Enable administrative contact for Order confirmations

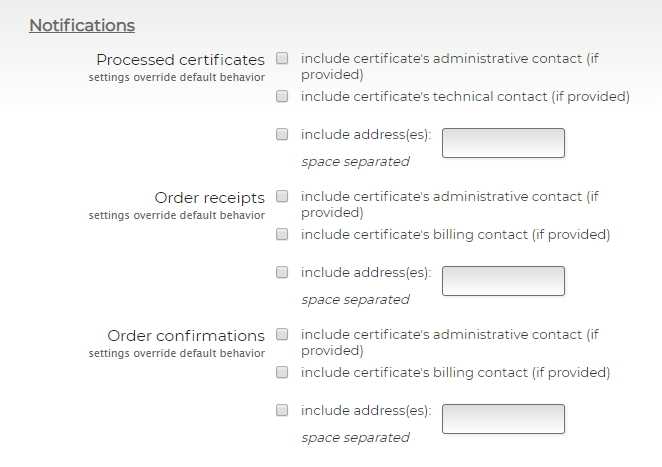point(282,334)
